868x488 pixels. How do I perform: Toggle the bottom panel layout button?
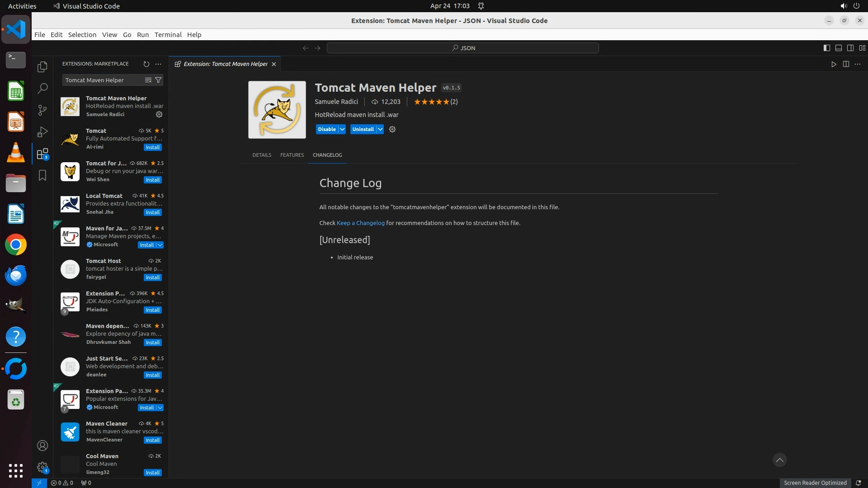[x=838, y=48]
